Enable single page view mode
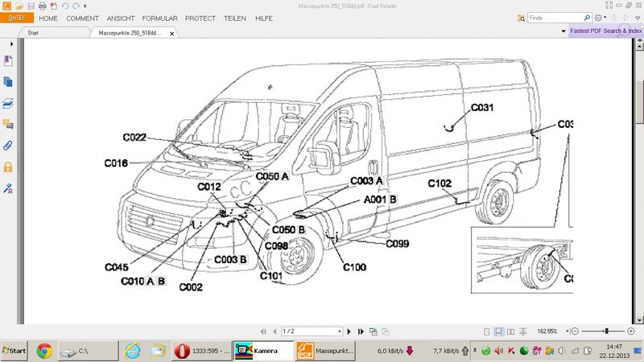This screenshot has height=362, width=644. (x=487, y=331)
